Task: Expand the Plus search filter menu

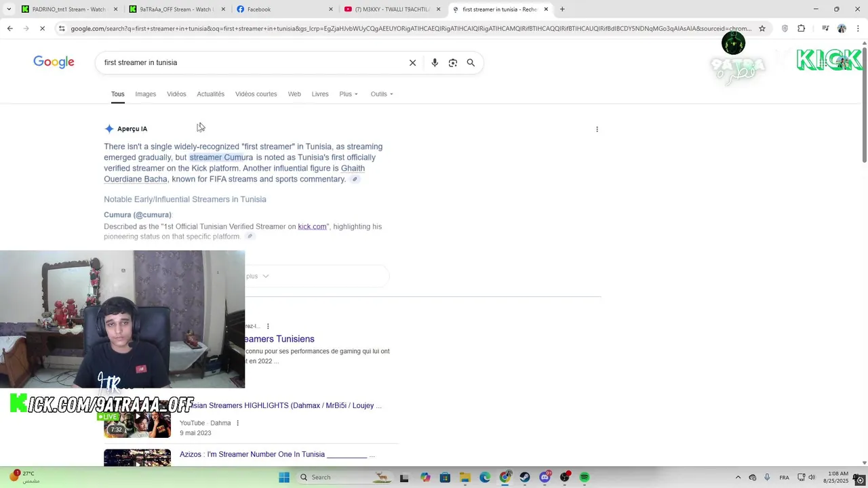Action: click(349, 94)
